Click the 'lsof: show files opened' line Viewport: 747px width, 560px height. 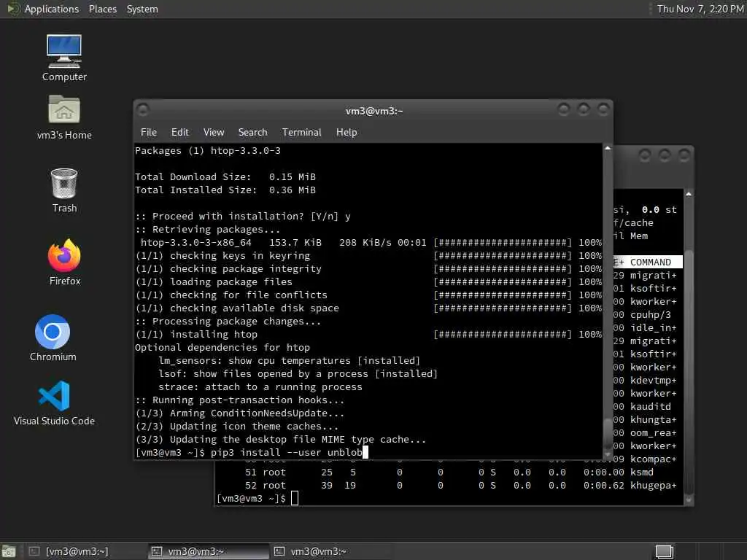click(x=298, y=374)
